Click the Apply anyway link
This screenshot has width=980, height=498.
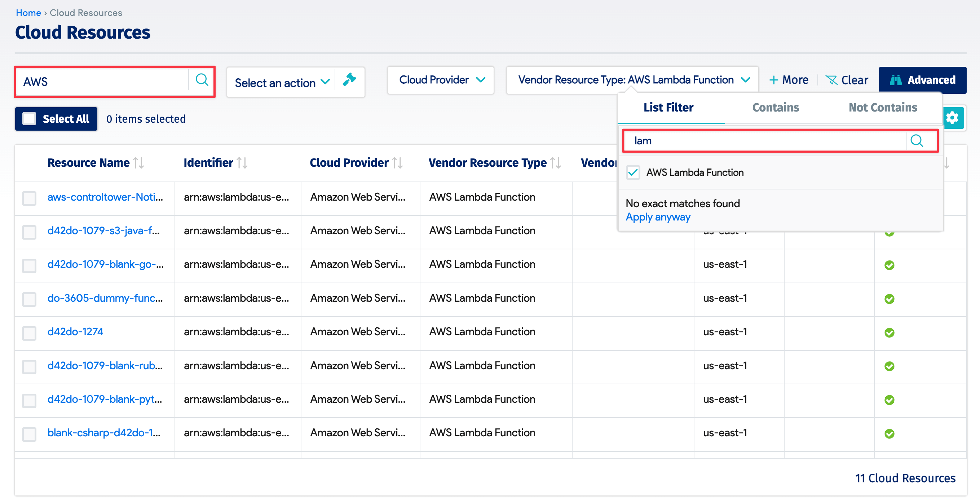coord(658,217)
